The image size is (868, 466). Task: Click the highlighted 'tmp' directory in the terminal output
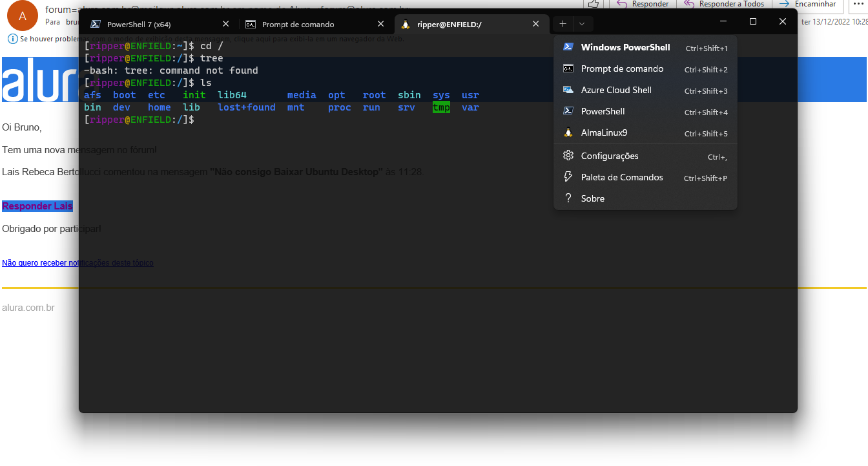[441, 107]
